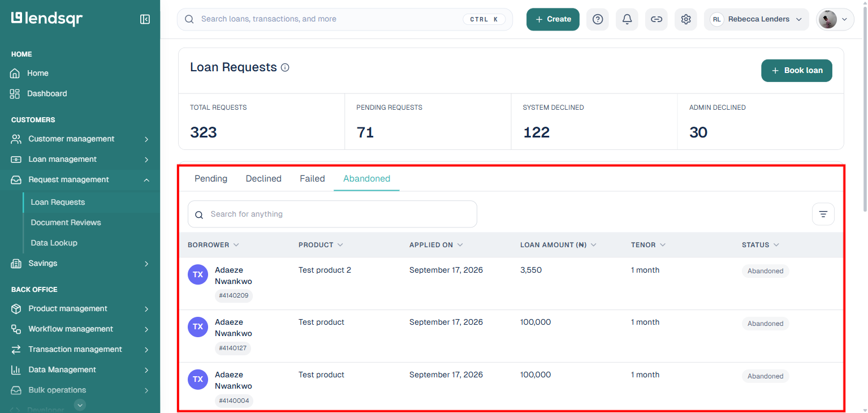Click loan ID badge #4140127

233,348
